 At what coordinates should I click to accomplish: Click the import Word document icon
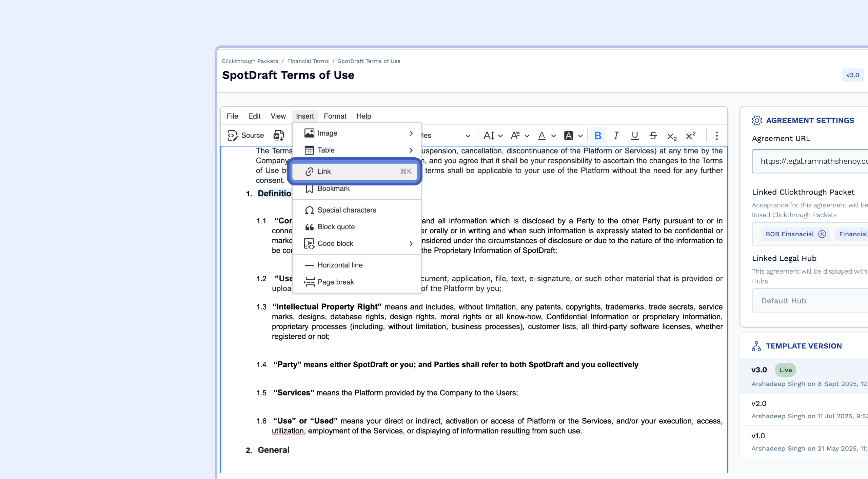(278, 135)
